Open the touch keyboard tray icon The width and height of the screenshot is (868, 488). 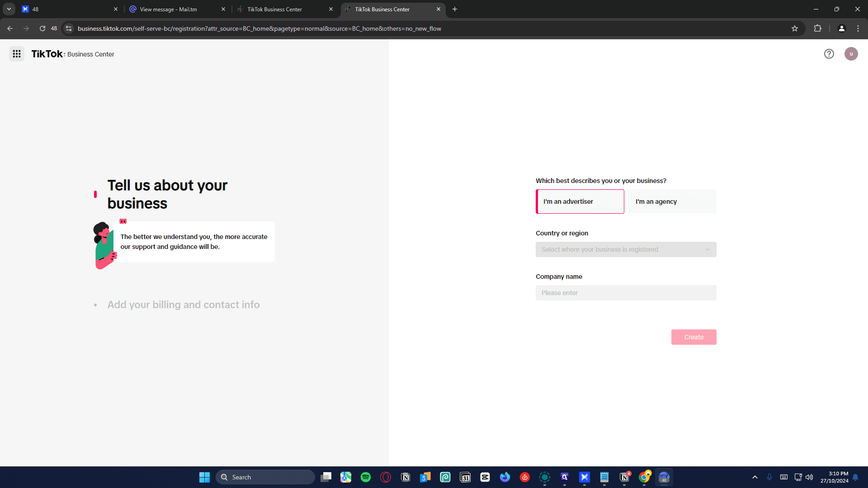(784, 477)
